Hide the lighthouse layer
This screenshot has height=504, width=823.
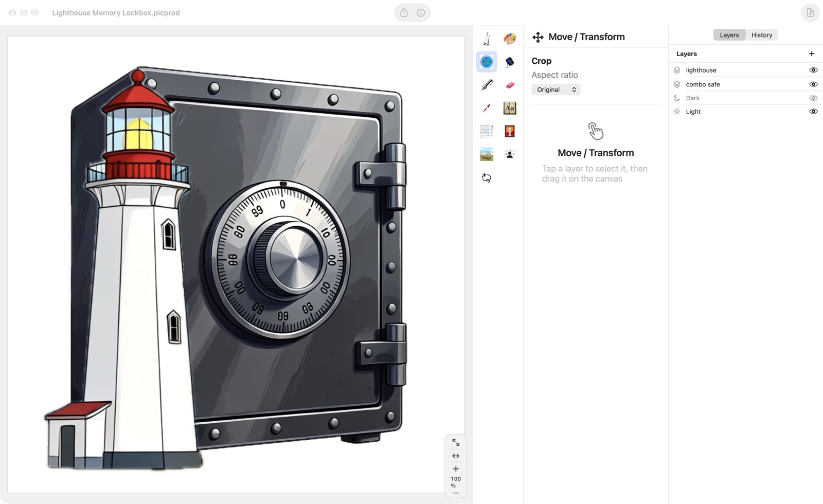pyautogui.click(x=813, y=70)
